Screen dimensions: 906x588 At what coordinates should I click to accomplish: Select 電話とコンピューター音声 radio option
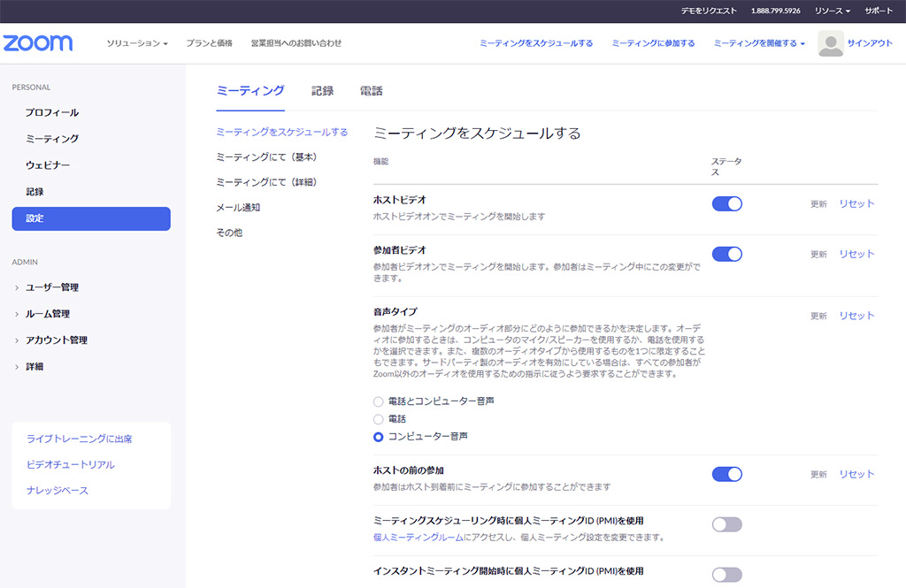coord(379,401)
